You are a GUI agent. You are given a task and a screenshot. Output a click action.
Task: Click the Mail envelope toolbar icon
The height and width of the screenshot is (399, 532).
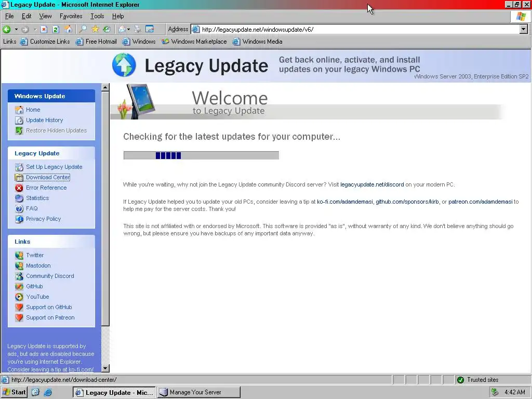click(122, 30)
